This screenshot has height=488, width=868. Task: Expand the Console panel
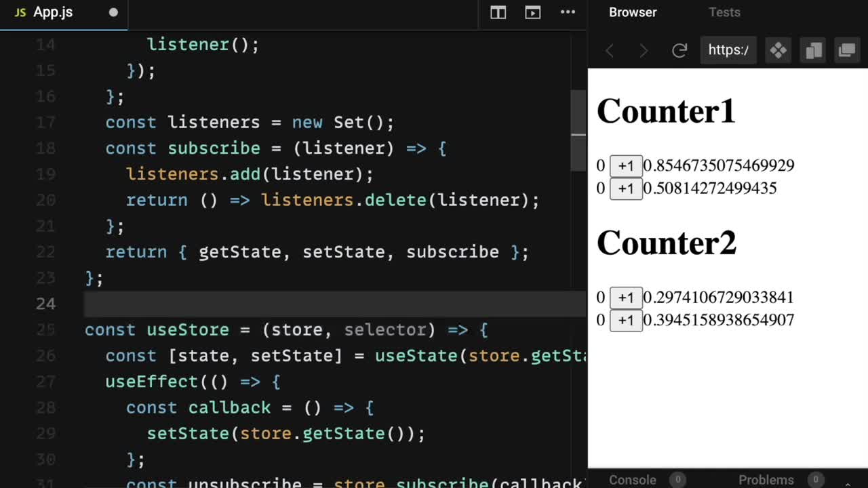(x=633, y=479)
